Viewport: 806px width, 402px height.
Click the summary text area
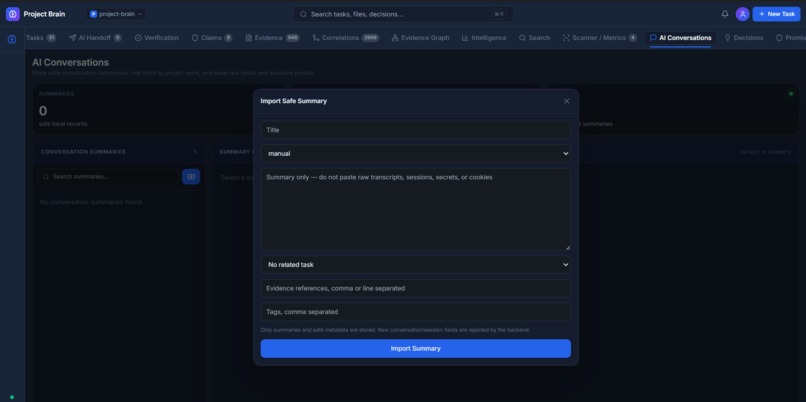[415, 209]
